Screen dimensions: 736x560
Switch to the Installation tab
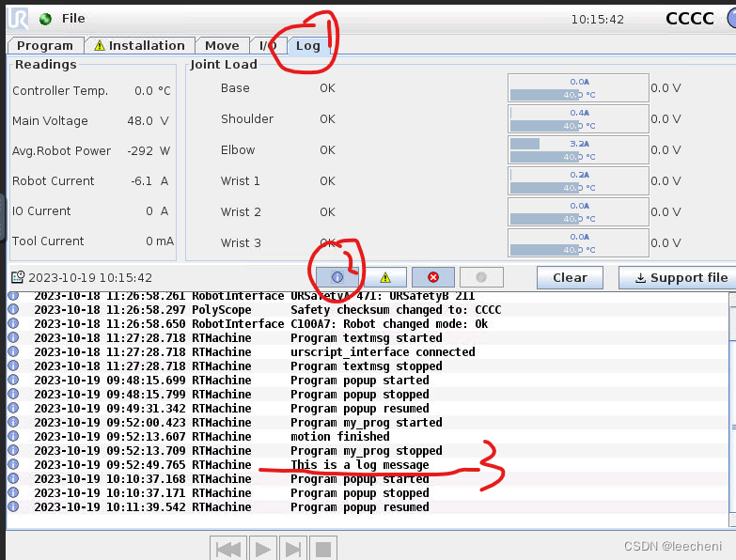[x=139, y=45]
